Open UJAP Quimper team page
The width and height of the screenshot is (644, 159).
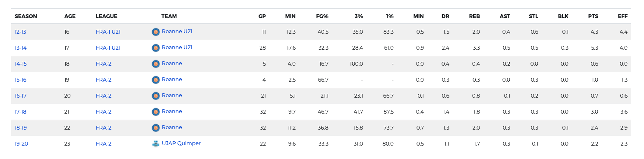(181, 143)
